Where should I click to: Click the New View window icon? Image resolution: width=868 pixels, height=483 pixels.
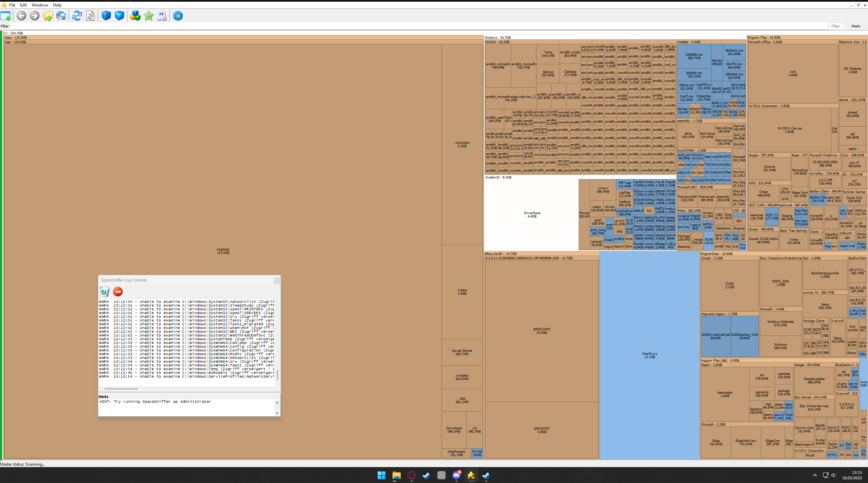pos(6,16)
